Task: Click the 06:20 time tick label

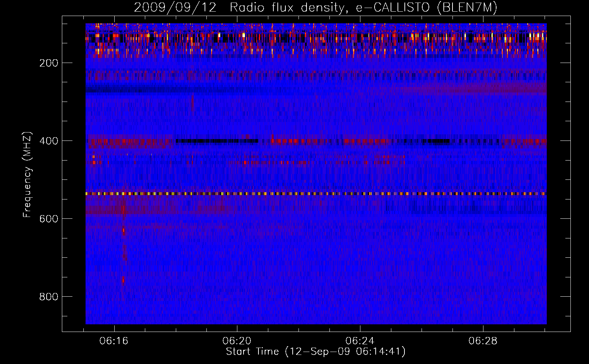Action: (x=237, y=341)
